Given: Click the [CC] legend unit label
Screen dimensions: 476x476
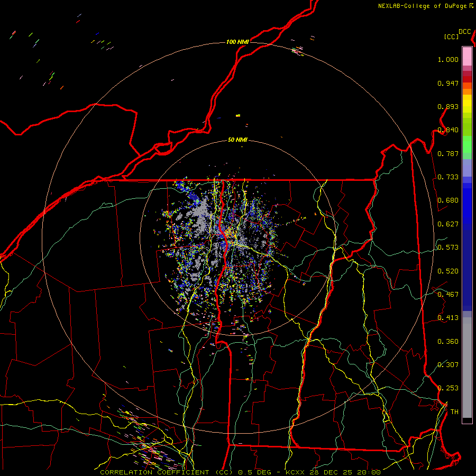Looking at the screenshot, I should click(x=452, y=36).
